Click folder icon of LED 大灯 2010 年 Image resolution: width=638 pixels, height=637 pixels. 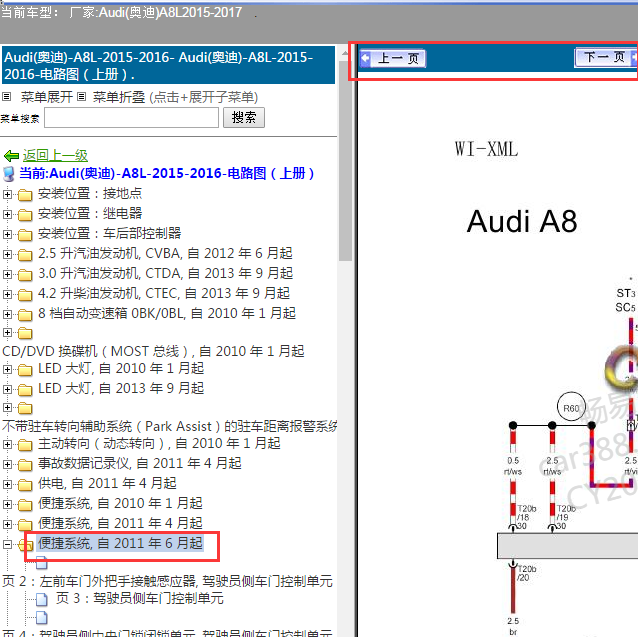click(x=25, y=369)
